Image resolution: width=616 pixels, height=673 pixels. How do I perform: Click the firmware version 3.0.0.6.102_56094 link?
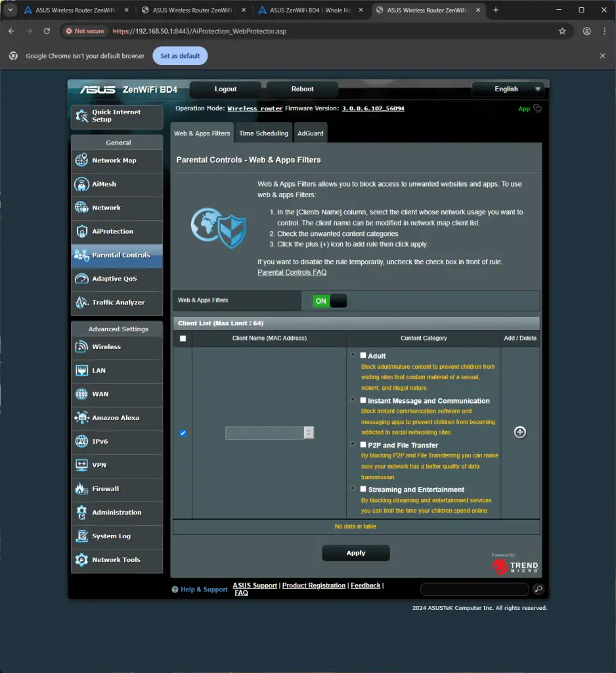(x=373, y=108)
